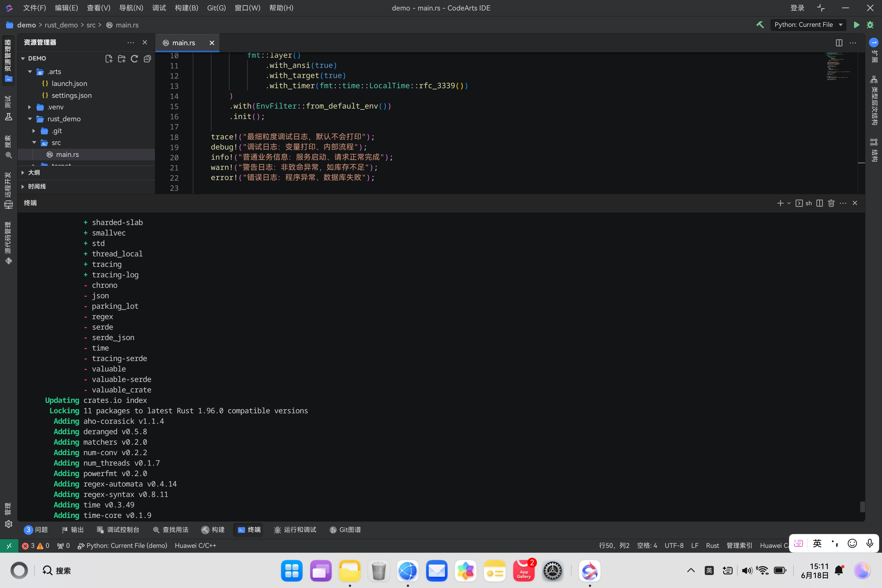The width and height of the screenshot is (882, 588).
Task: Open the Remote Development view in activity bar
Action: click(x=8, y=190)
